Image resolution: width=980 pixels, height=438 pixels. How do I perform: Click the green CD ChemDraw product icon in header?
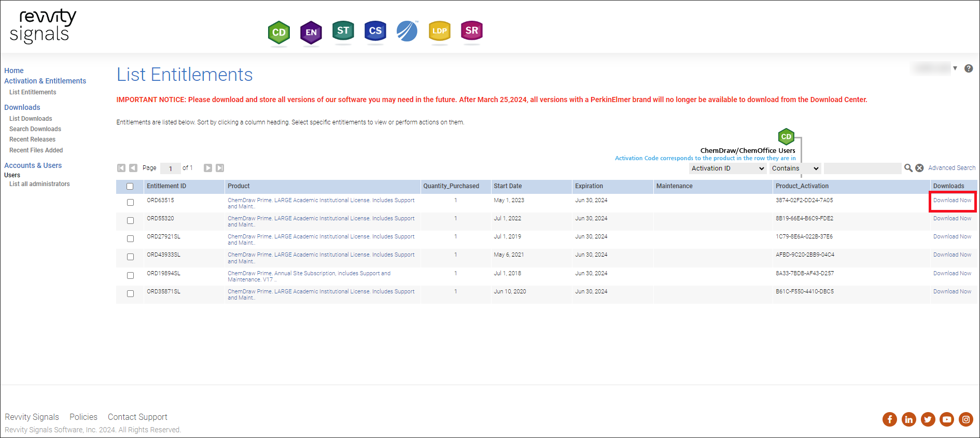coord(279,32)
